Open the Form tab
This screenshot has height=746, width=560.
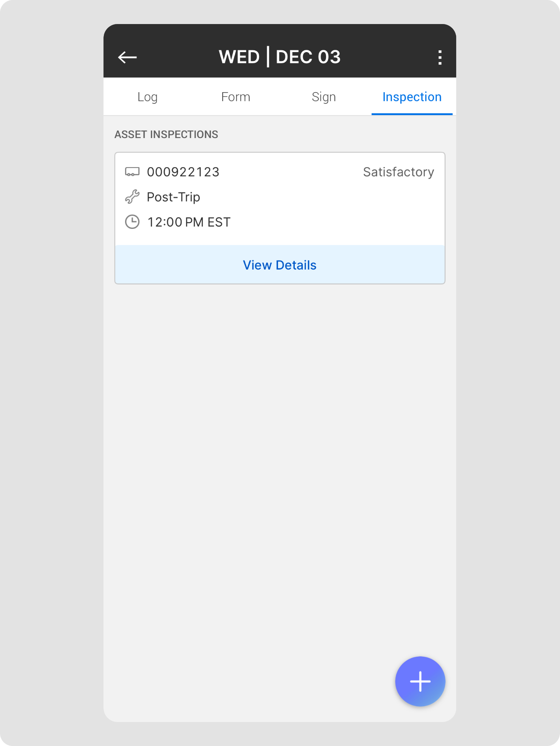click(x=235, y=97)
